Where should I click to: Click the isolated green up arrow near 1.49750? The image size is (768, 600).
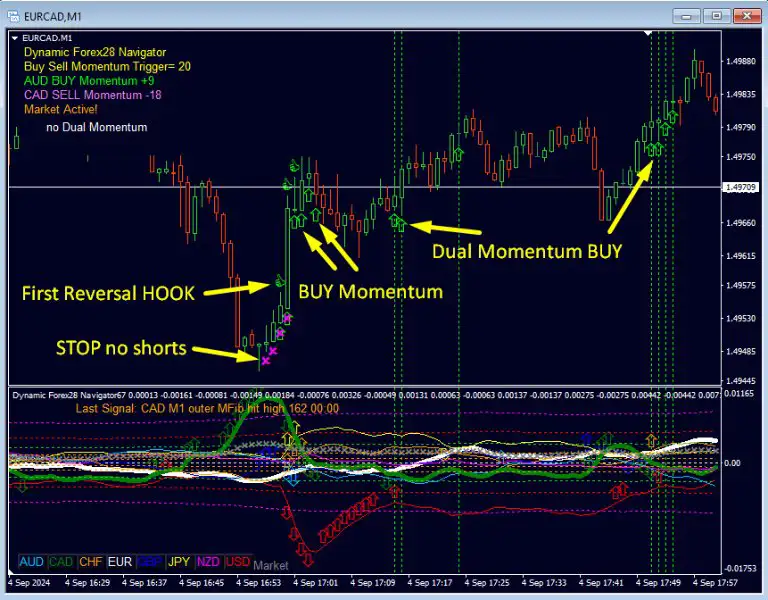459,153
